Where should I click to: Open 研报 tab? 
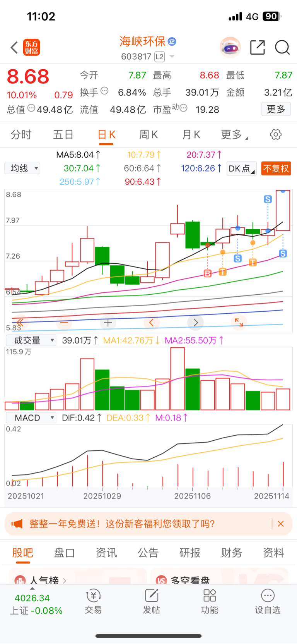tap(190, 553)
